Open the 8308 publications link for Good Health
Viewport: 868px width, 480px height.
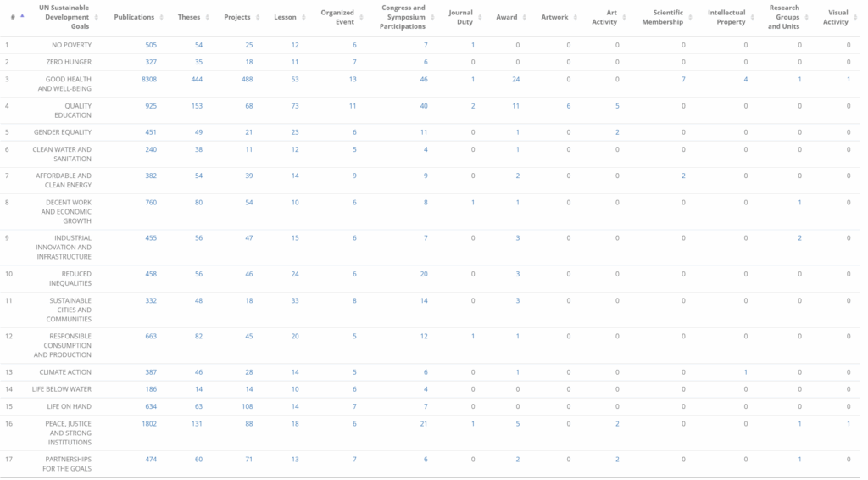click(x=148, y=79)
